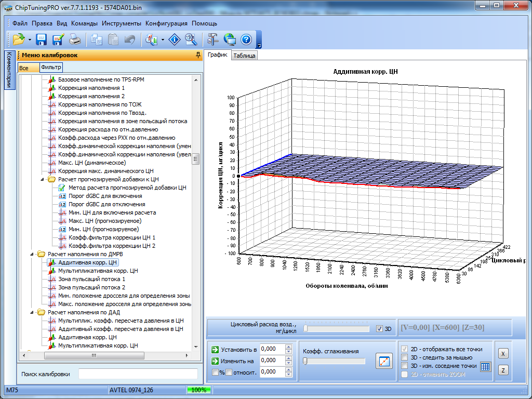The image size is (532, 399).
Task: Click the X axis button
Action: pos(503,353)
